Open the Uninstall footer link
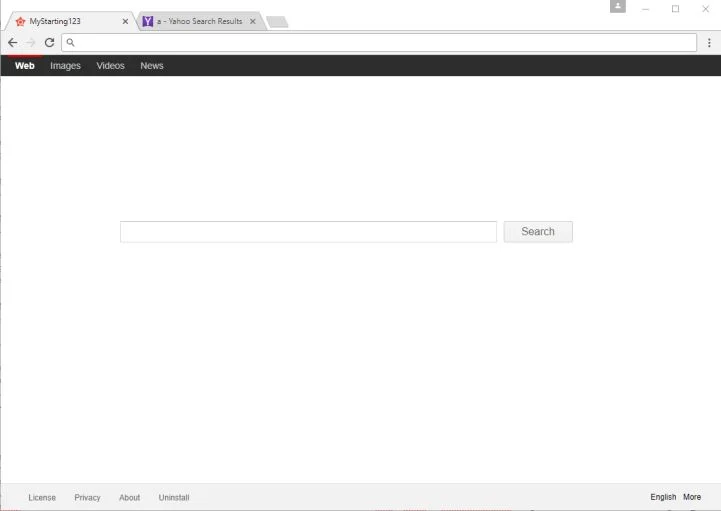Viewport: 721px width, 511px height. (x=174, y=497)
